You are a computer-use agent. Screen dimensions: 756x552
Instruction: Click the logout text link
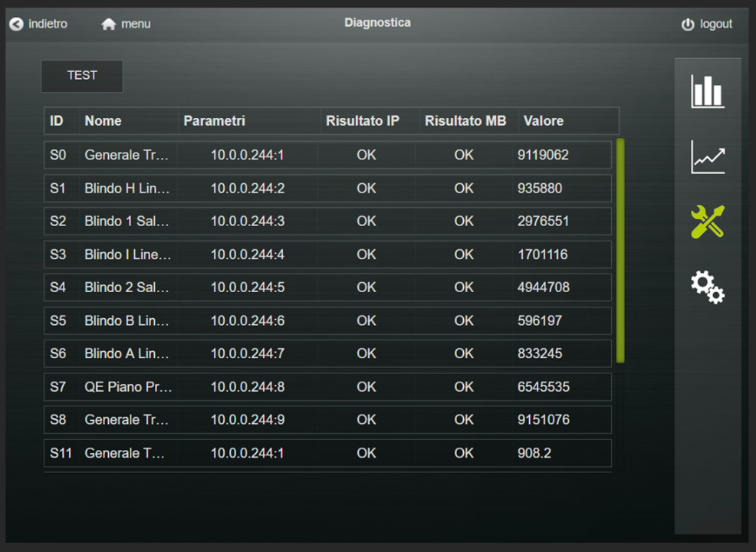(x=716, y=25)
